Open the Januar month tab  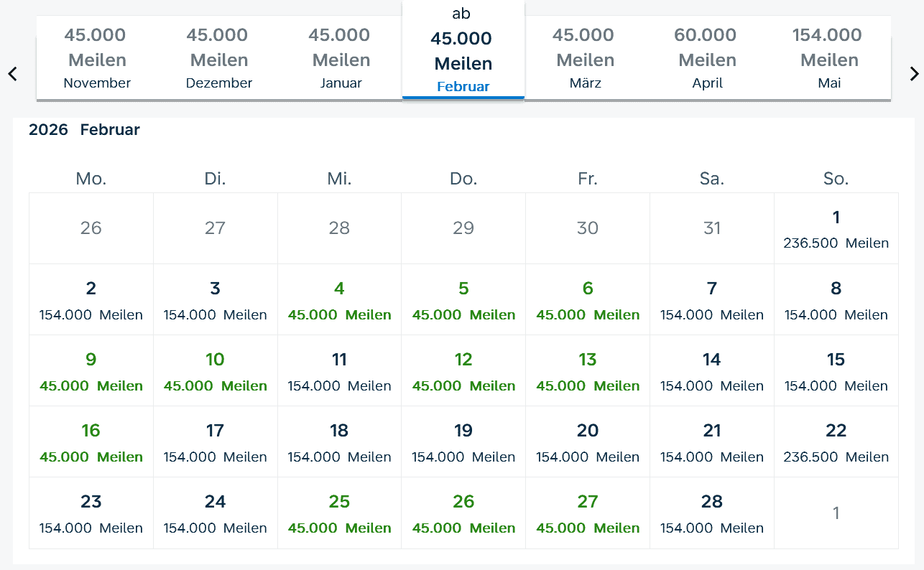point(341,58)
